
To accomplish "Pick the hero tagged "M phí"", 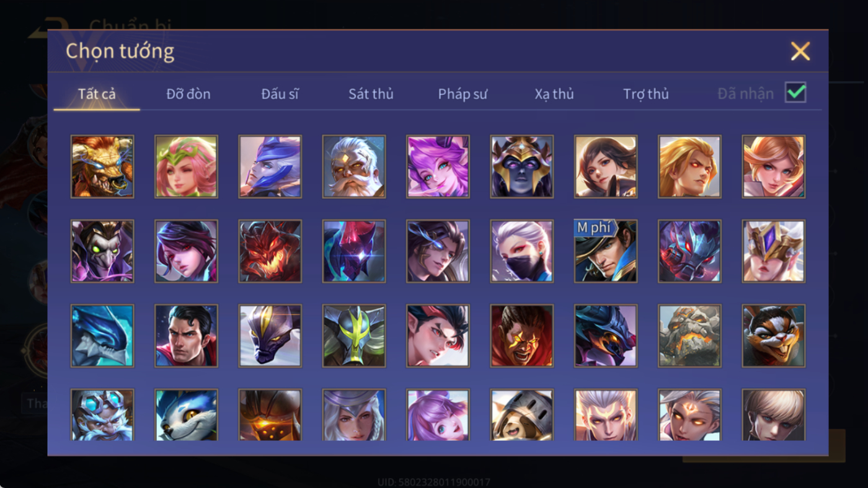I will tap(606, 251).
